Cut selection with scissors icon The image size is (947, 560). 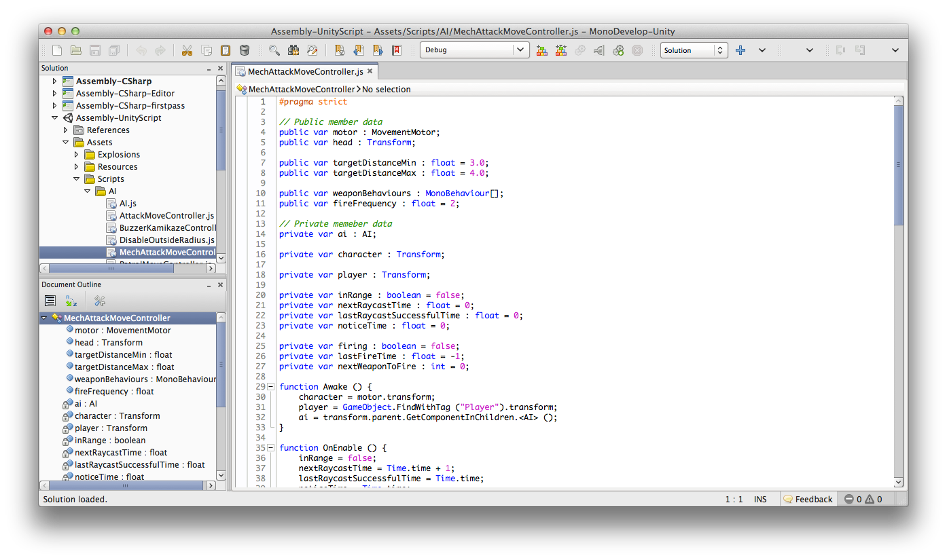[187, 50]
